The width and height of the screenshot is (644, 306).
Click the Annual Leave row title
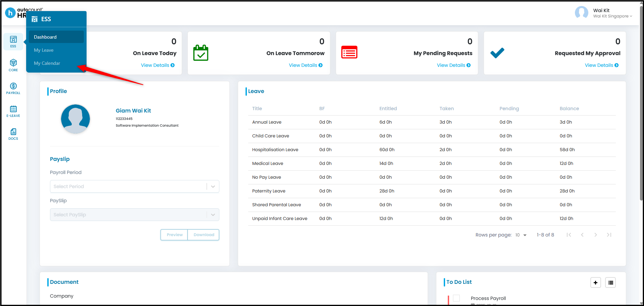(267, 122)
